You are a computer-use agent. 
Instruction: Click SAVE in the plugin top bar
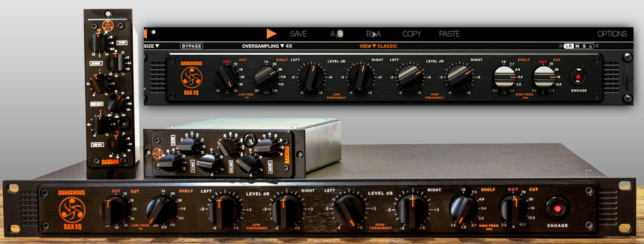pos(298,33)
